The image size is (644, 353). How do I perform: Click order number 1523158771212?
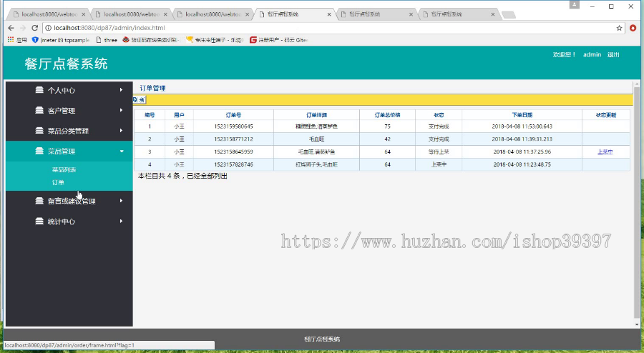[x=233, y=139]
